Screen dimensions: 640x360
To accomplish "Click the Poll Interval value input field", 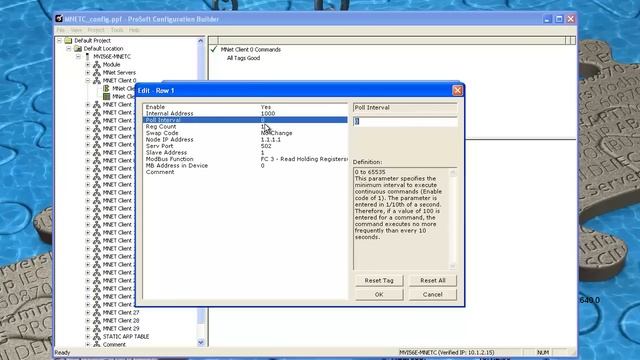I will coord(405,121).
